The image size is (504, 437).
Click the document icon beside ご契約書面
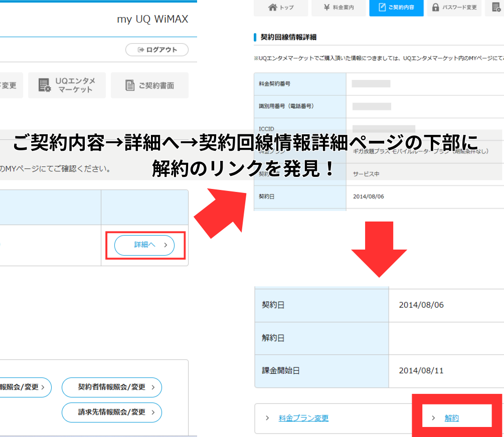[130, 85]
